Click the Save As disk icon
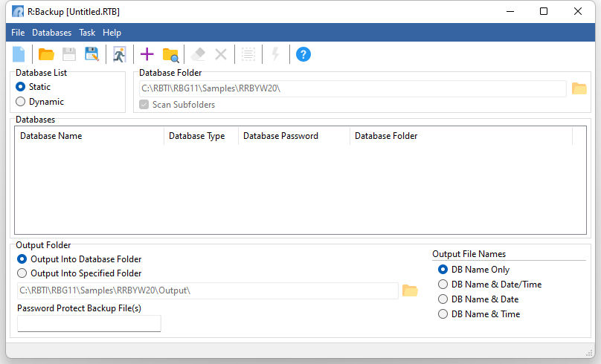601x364 pixels. (x=92, y=54)
